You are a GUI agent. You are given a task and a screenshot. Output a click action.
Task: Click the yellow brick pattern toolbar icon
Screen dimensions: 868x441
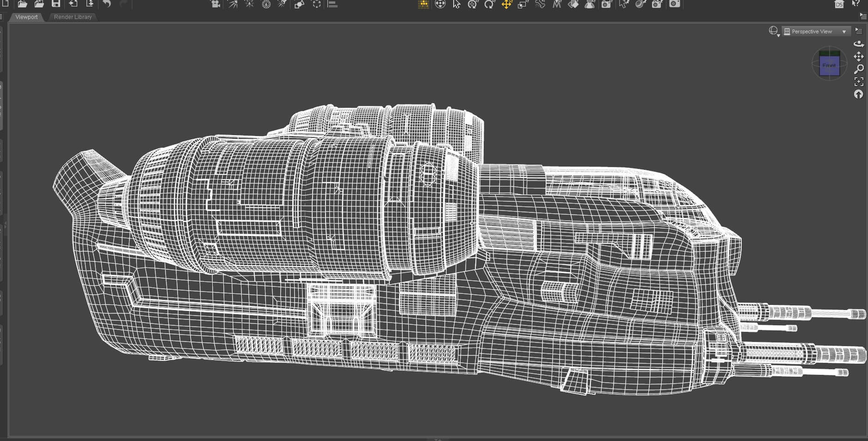pyautogui.click(x=423, y=4)
